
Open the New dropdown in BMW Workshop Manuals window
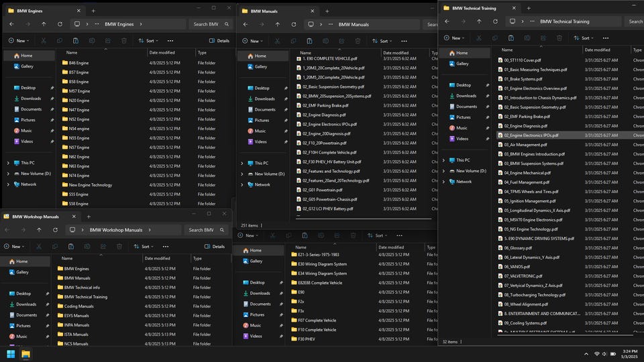14,247
